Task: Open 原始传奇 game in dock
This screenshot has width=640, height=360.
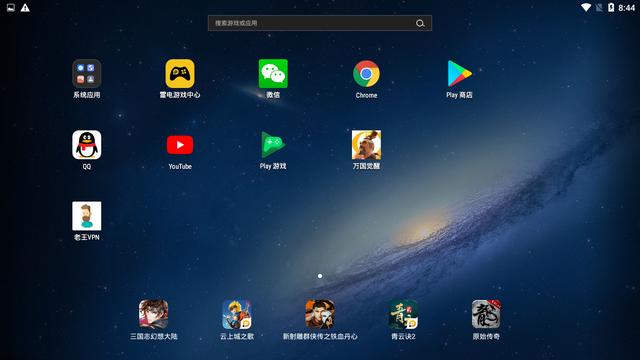Action: coord(486,314)
